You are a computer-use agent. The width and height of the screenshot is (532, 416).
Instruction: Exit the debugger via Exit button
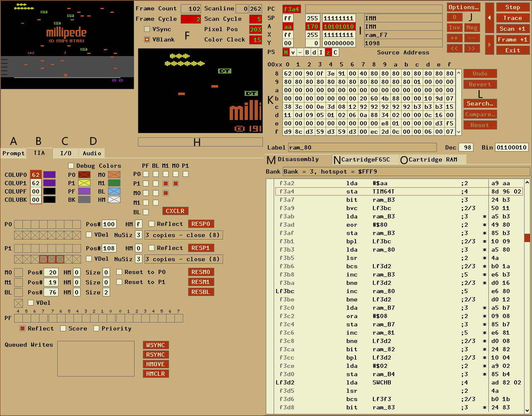click(513, 50)
